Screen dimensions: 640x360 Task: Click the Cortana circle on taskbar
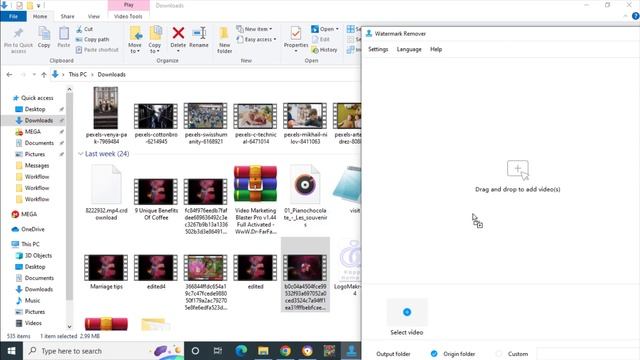tap(195, 351)
